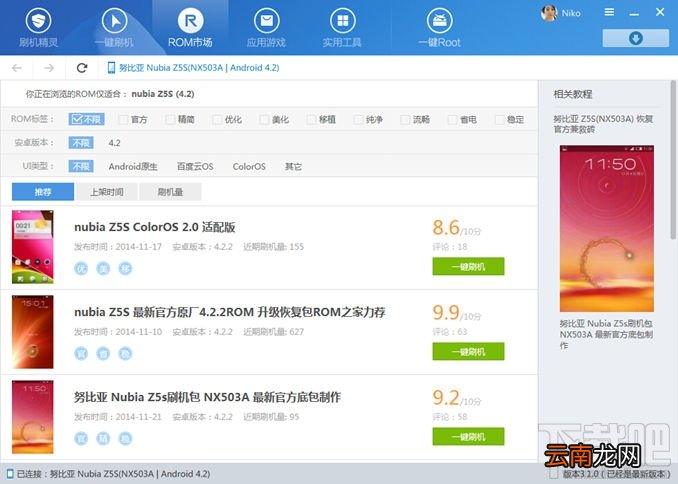Flash ColorOS 2.0 ROM with 一键刷机
The image size is (678, 484).
[x=468, y=266]
